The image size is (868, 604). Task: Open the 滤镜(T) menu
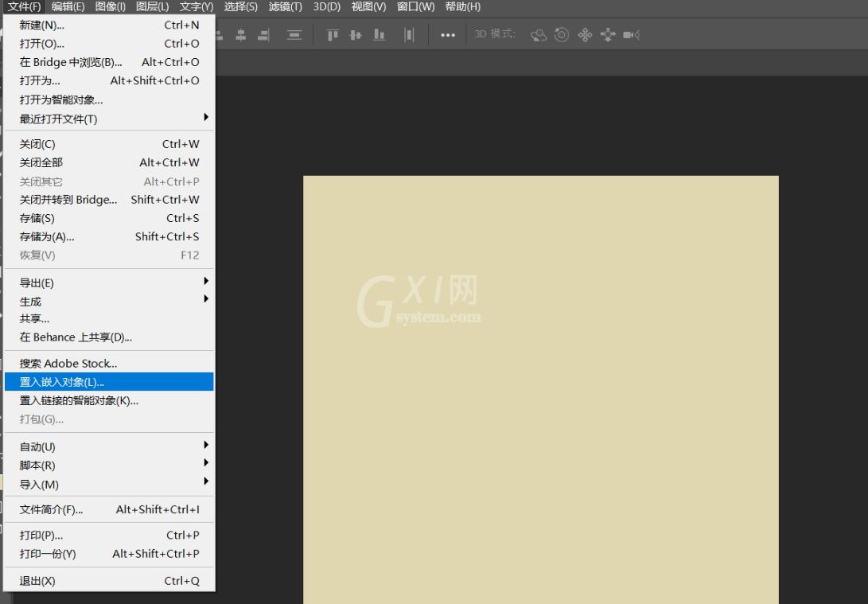click(285, 6)
